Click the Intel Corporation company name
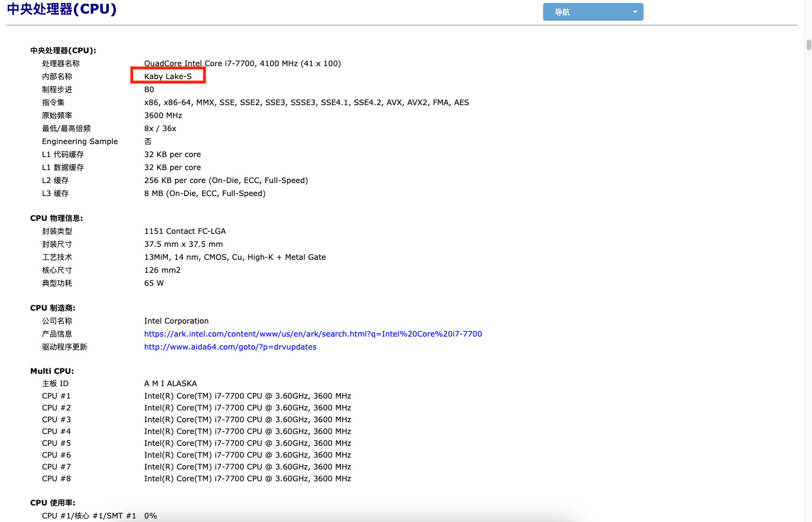This screenshot has width=812, height=522. [176, 321]
